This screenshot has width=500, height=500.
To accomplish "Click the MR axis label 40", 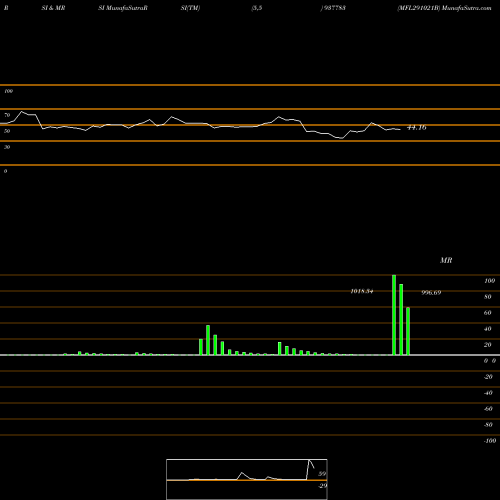I will pyautogui.click(x=488, y=329).
